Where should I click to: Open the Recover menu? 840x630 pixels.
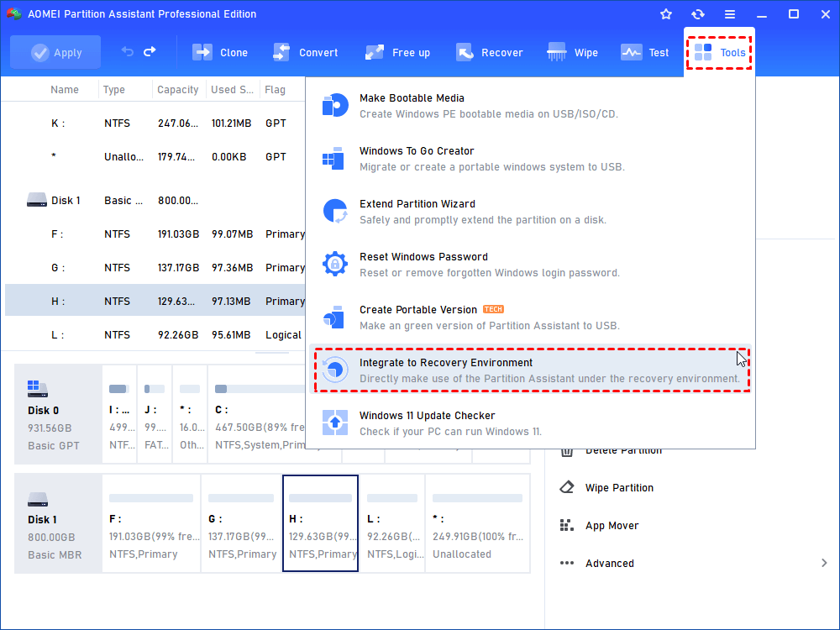[489, 52]
